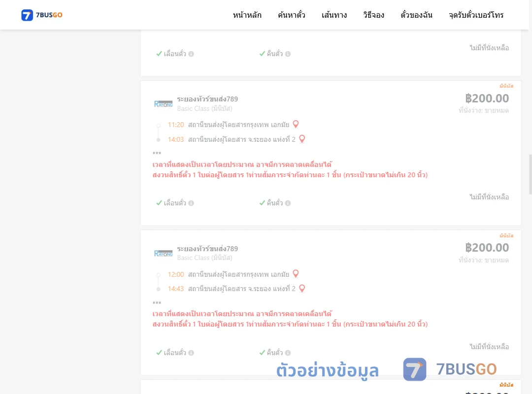Click map pin for 14:03 Rayong arrival
Screen dimensions: 532x394
(302, 139)
